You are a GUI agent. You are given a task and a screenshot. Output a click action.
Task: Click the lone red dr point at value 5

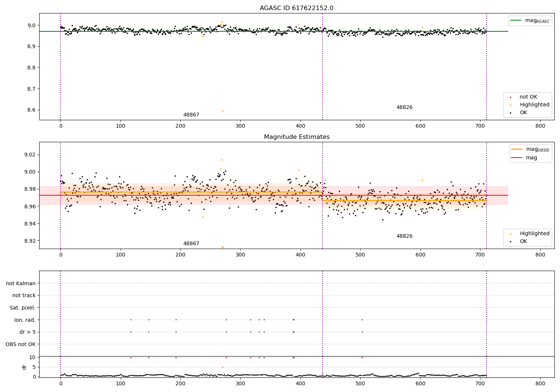point(223,367)
